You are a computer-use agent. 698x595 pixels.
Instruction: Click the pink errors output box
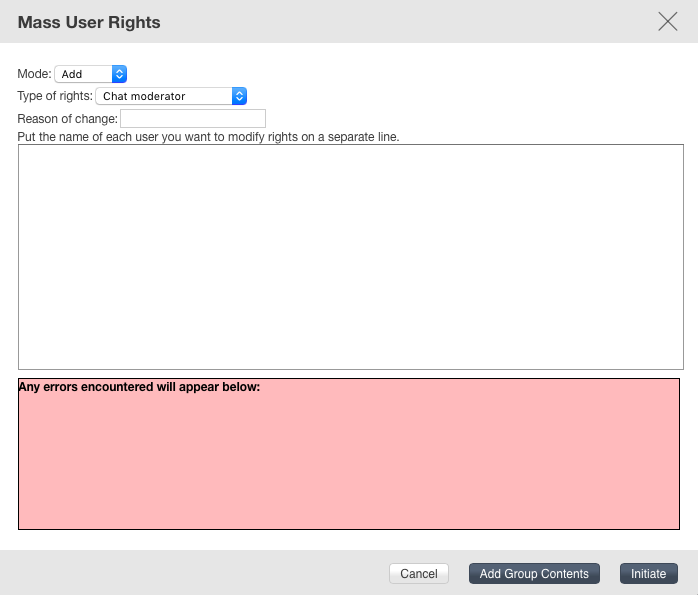click(349, 454)
